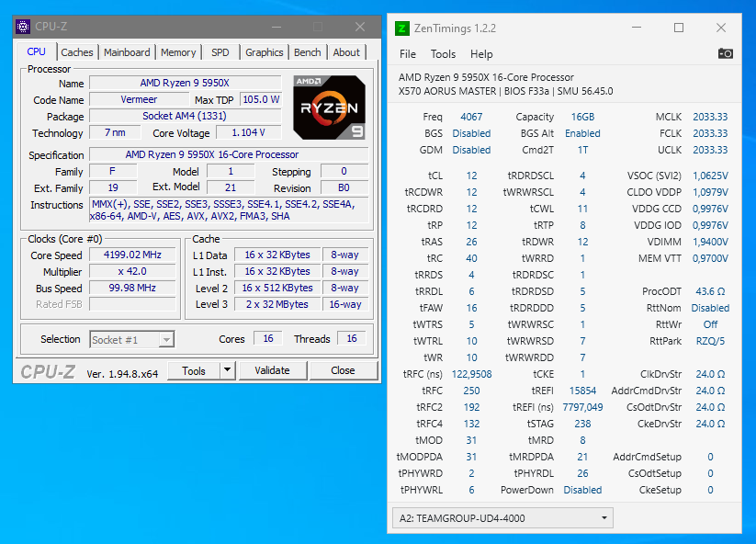Click the GDM Disabled value
Screen dimensions: 756x544
point(471,150)
